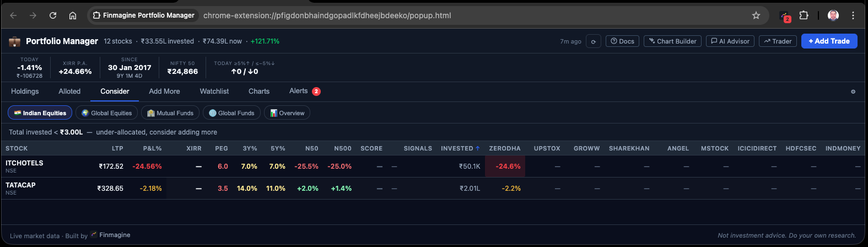This screenshot has height=247, width=868.
Task: Sort by 3Y% column header
Action: (x=250, y=148)
